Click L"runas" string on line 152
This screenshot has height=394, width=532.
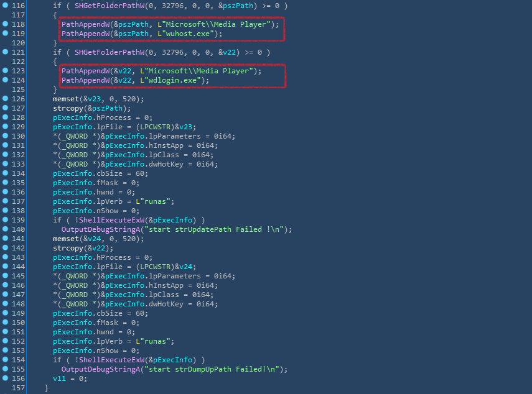click(152, 341)
